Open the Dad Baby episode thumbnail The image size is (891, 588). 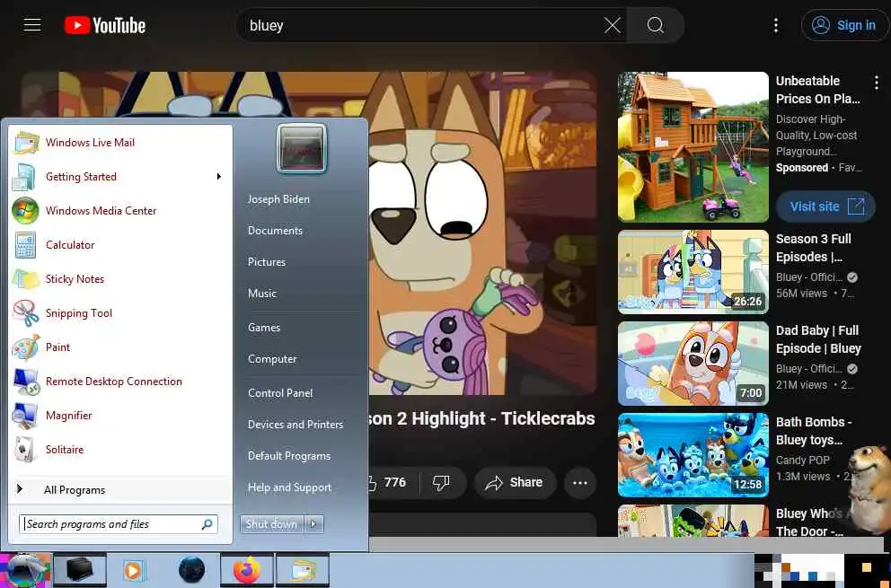point(693,363)
